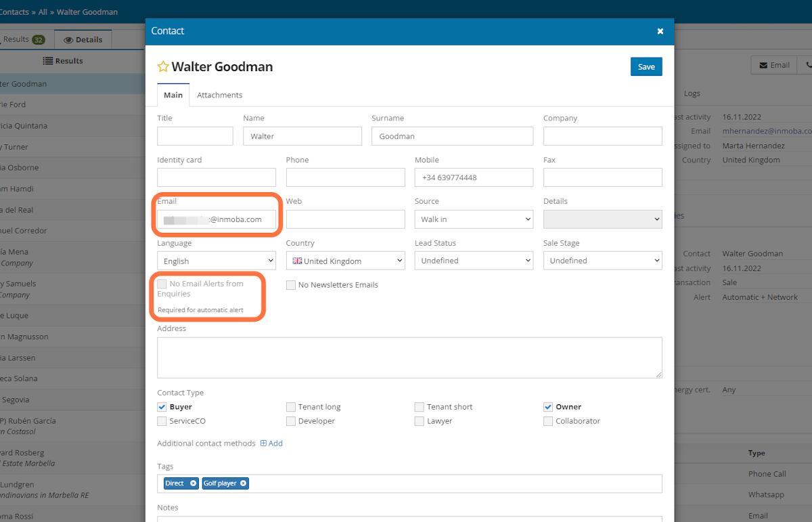812x522 pixels.
Task: Enable the No Newsletters Emails checkbox
Action: (291, 285)
